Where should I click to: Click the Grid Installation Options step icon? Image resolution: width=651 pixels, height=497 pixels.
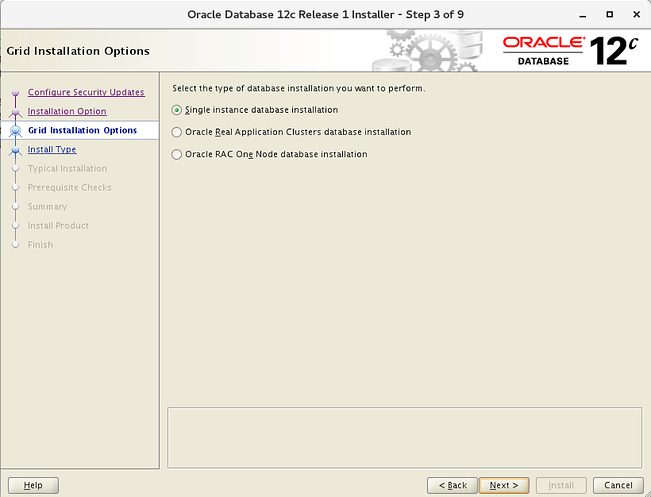pos(15,131)
